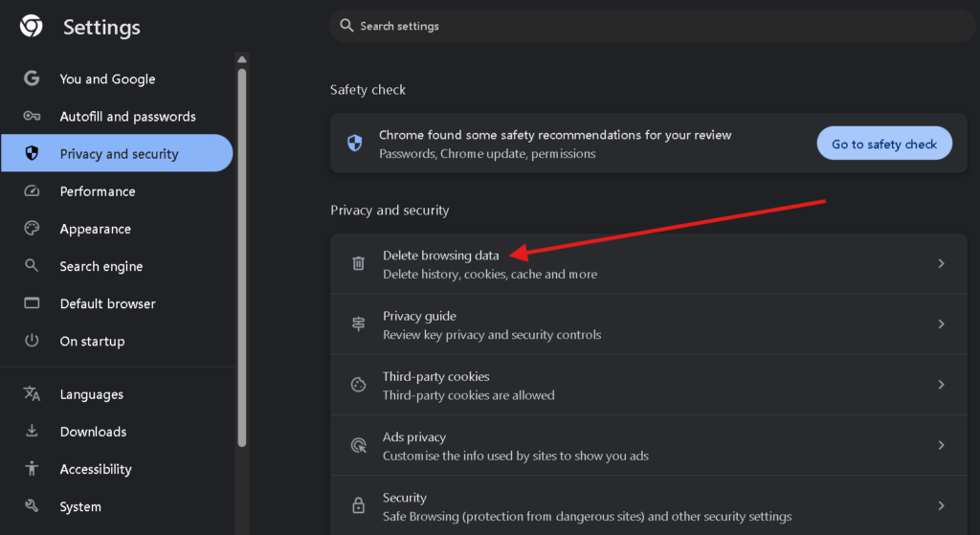Open Languages settings
980x535 pixels.
click(117, 394)
